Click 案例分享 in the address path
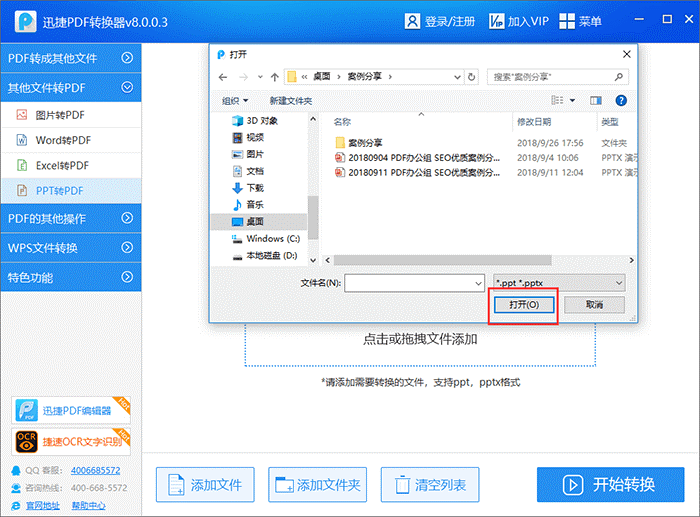Viewport: 700px width, 517px height. [364, 77]
